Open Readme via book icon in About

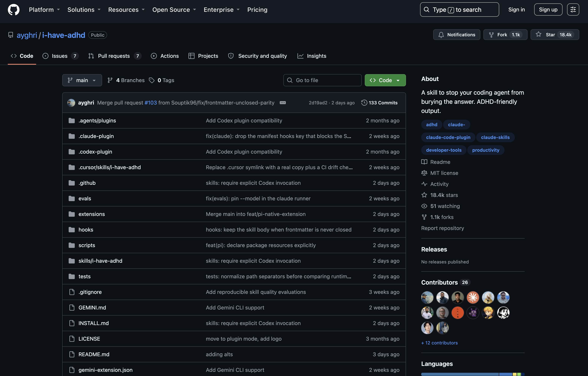click(424, 162)
